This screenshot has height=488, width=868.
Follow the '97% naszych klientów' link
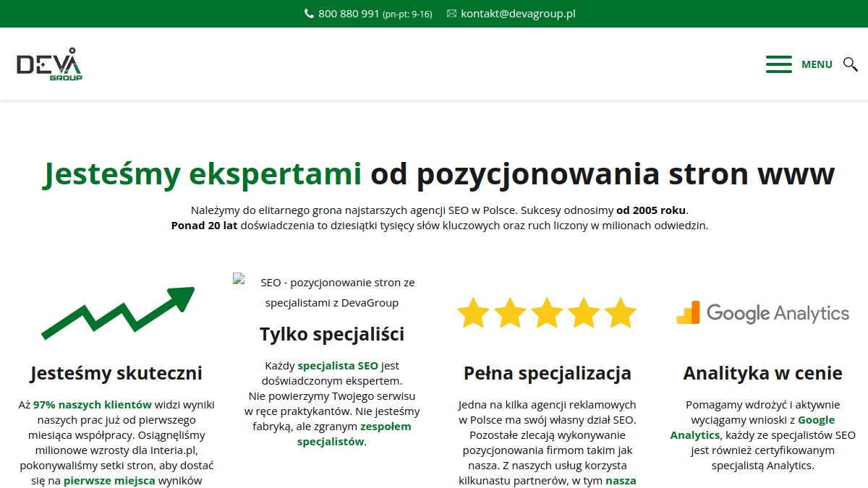coord(93,405)
